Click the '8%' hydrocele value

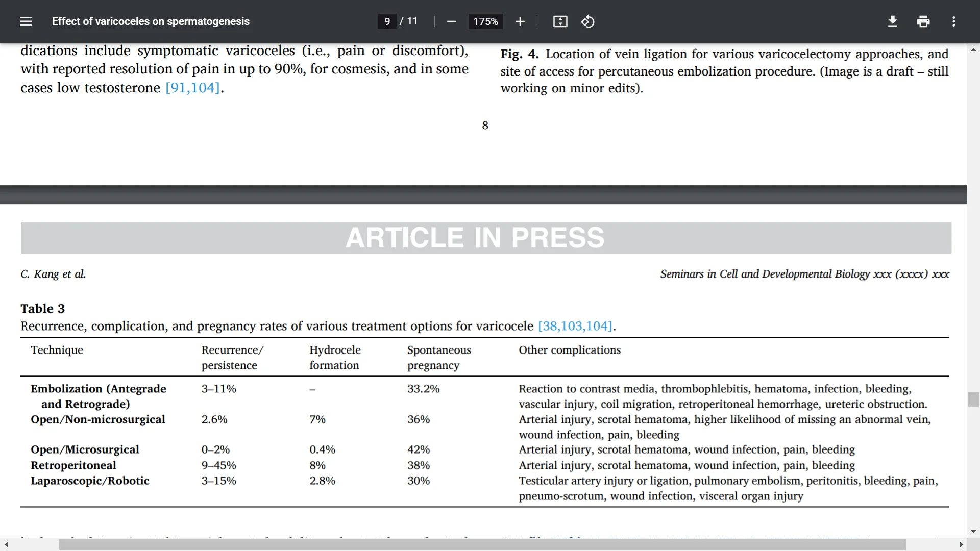click(x=317, y=465)
